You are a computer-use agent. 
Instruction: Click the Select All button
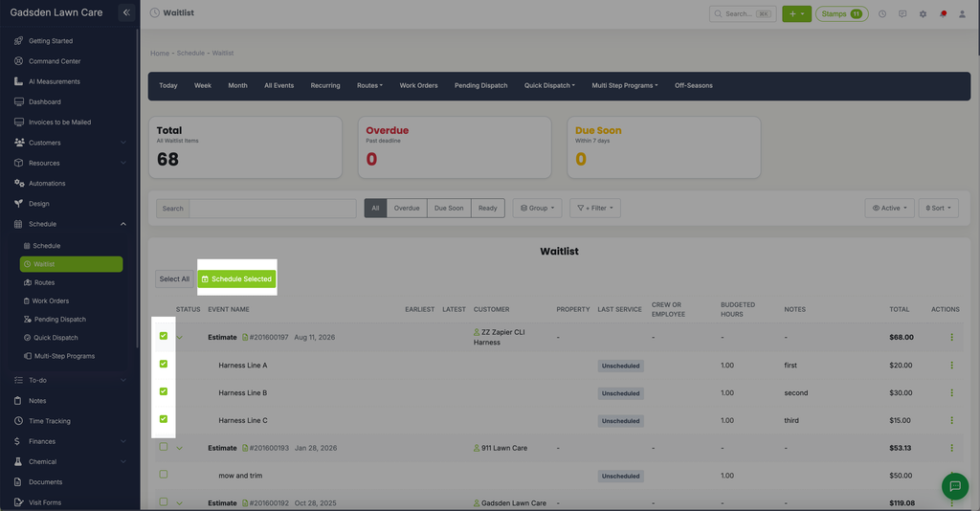pyautogui.click(x=174, y=279)
